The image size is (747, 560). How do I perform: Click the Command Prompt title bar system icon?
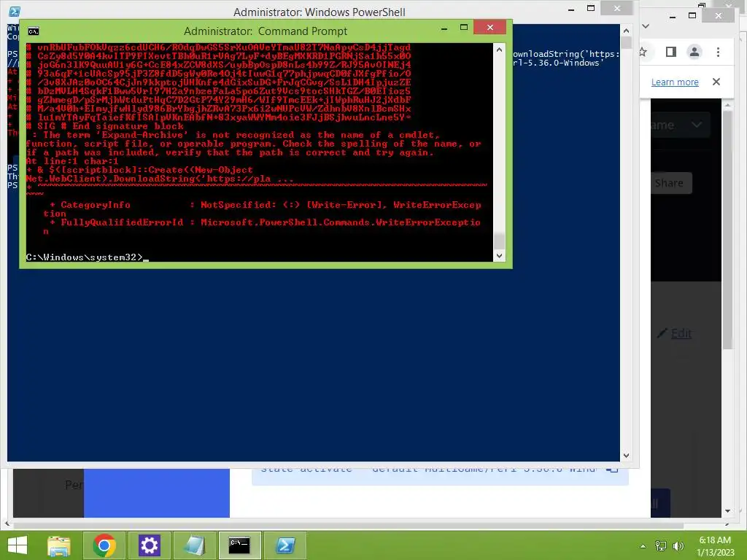pyautogui.click(x=34, y=31)
